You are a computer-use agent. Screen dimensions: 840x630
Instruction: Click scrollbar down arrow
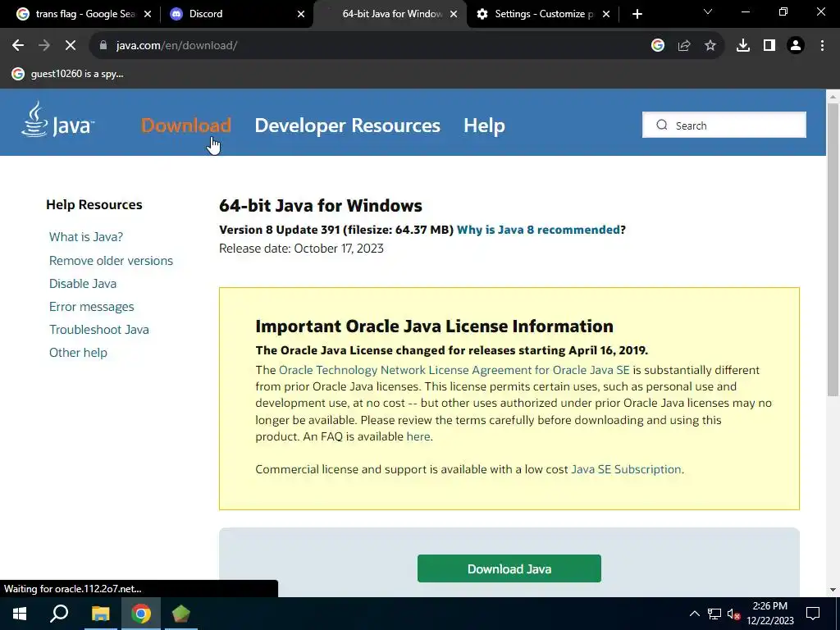(x=833, y=590)
